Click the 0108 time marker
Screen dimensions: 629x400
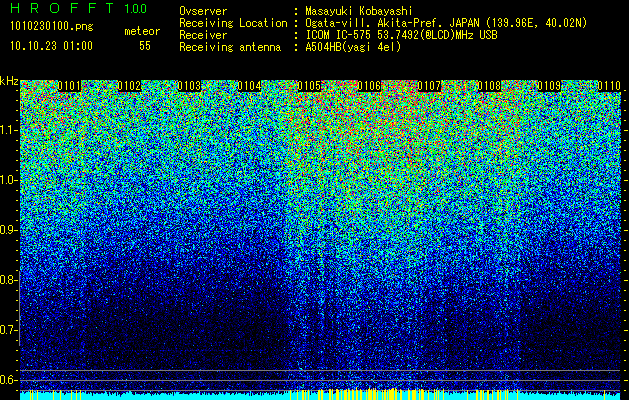489,86
